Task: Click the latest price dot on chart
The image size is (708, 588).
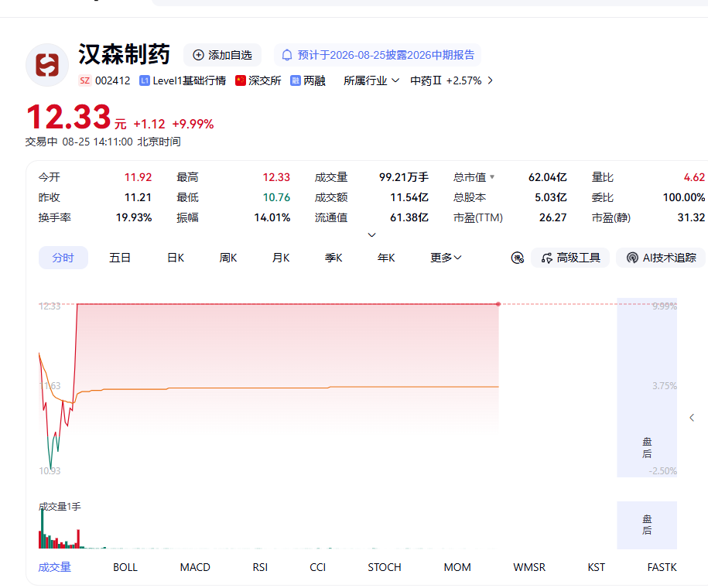Action: tap(498, 304)
